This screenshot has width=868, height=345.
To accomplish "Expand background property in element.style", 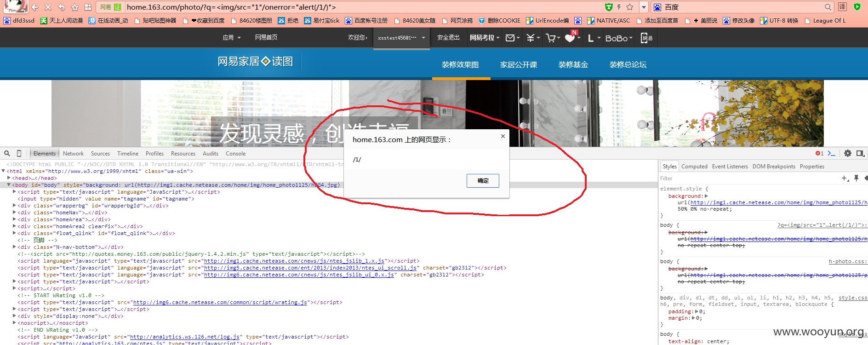I will (x=706, y=196).
